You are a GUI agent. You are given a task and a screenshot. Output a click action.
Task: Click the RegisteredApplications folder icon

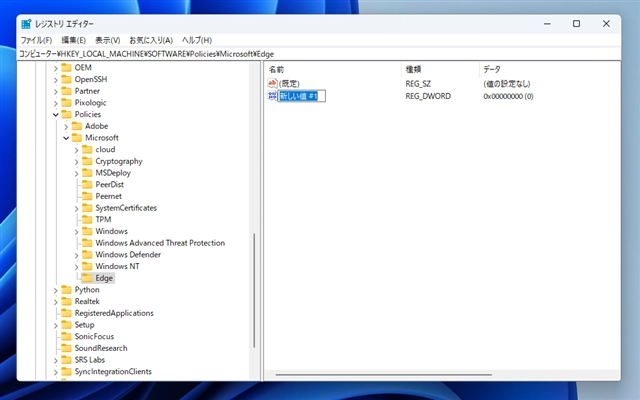pyautogui.click(x=66, y=313)
